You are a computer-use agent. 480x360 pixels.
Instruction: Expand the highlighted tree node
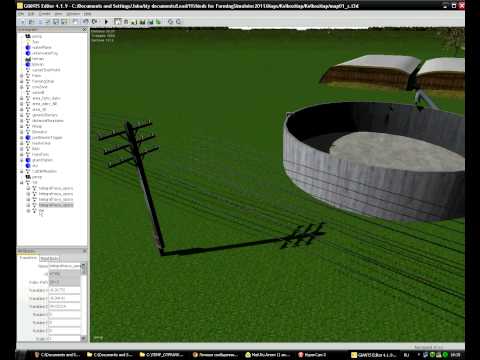tap(28, 205)
